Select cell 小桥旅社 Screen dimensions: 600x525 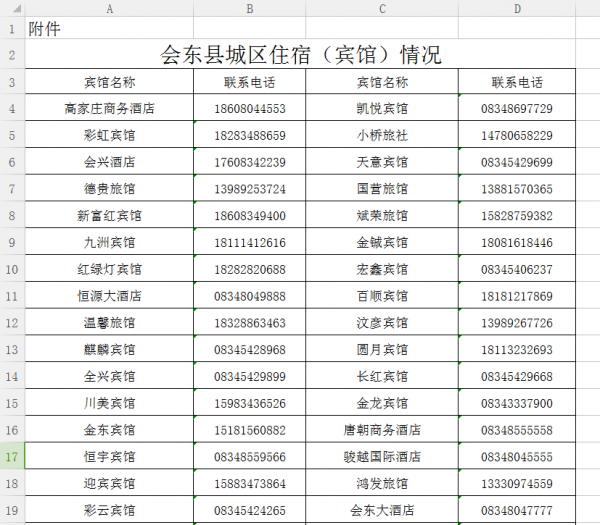(x=382, y=135)
